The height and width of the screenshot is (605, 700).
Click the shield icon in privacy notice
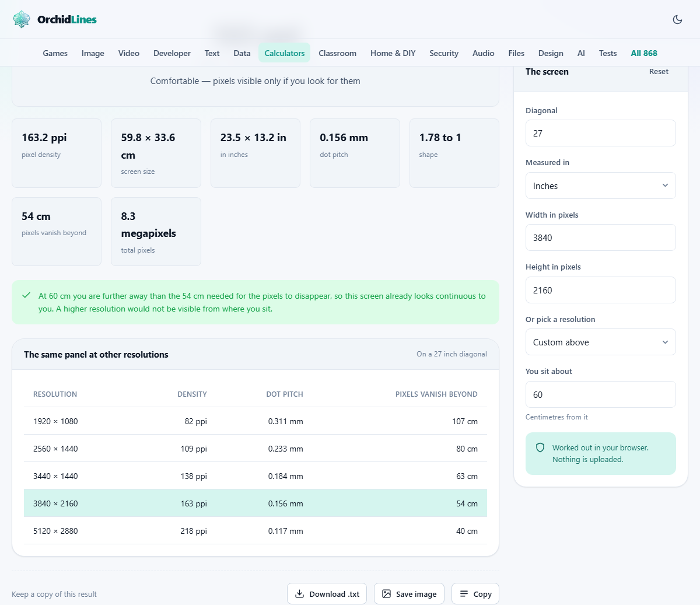point(540,447)
